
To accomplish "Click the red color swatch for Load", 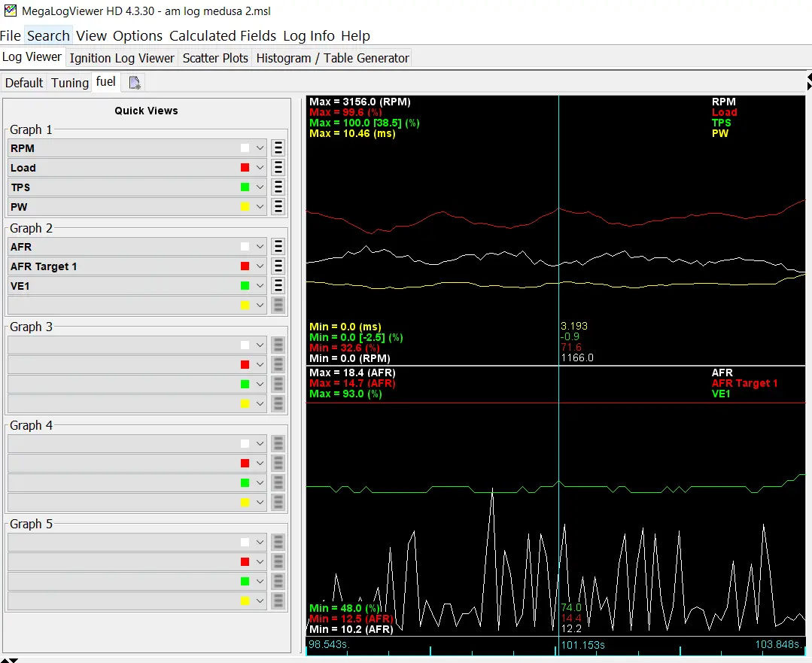I will click(245, 167).
